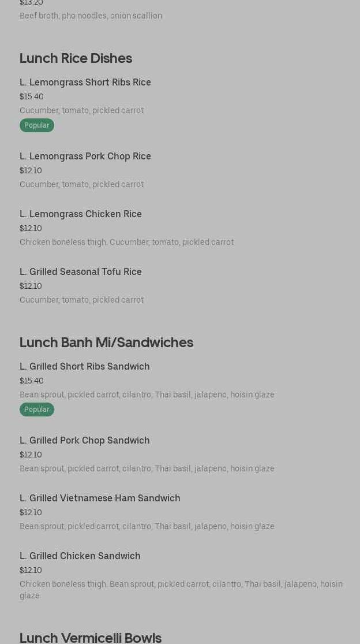Click the Lunch Banh Mi/Sandwiches heading

click(106, 343)
